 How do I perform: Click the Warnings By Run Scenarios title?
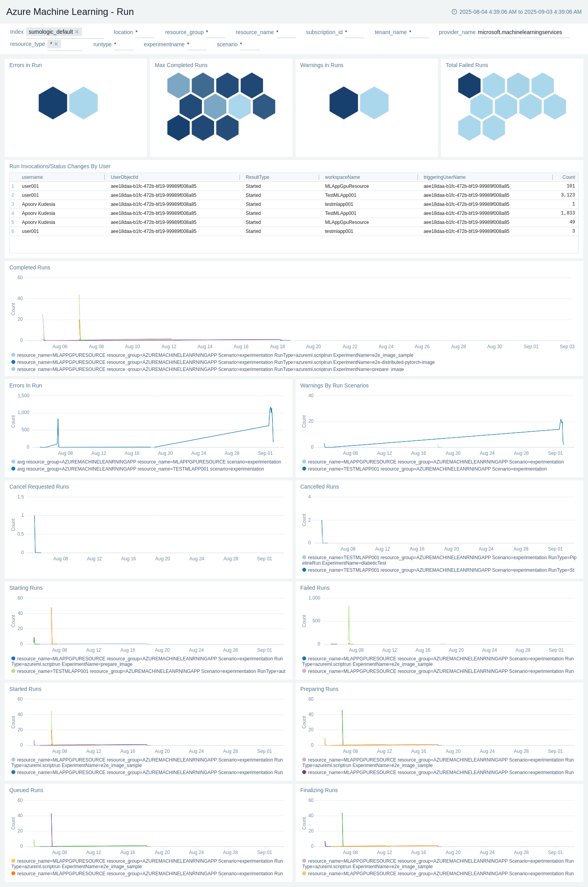(334, 385)
